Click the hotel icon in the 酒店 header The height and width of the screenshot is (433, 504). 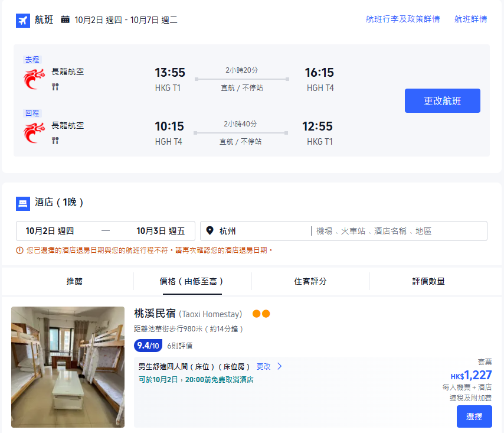pyautogui.click(x=23, y=203)
